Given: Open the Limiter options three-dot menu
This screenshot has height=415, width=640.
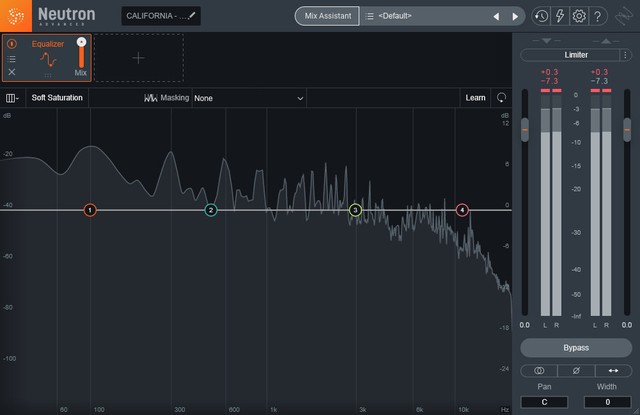Looking at the screenshot, I should tap(623, 55).
